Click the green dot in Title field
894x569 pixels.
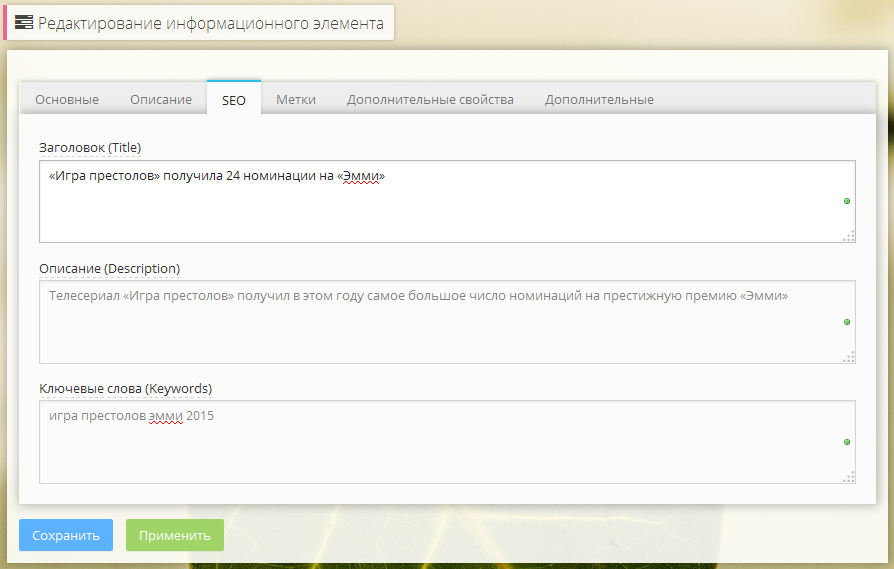pyautogui.click(x=847, y=201)
